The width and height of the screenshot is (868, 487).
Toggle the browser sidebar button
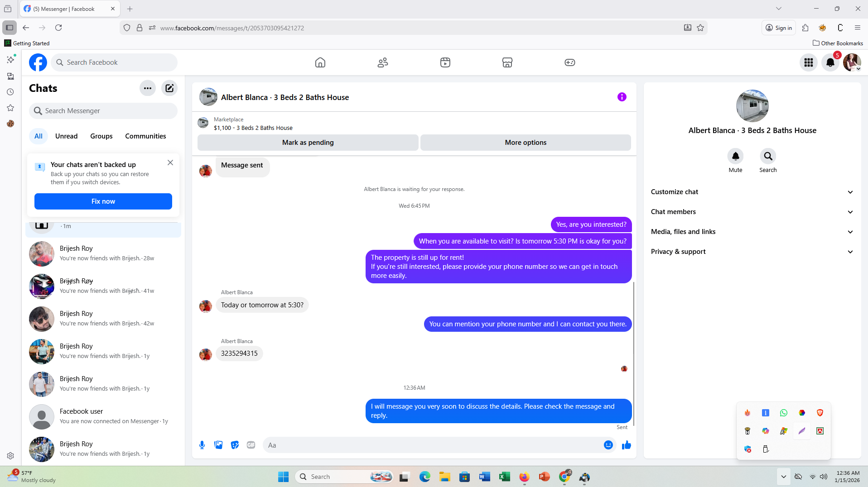(x=10, y=28)
